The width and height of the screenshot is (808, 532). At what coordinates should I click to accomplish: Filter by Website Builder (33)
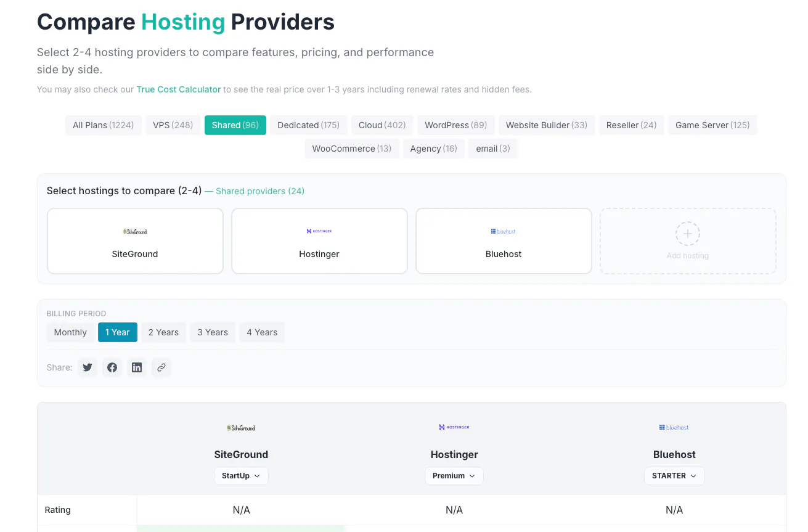pos(547,125)
